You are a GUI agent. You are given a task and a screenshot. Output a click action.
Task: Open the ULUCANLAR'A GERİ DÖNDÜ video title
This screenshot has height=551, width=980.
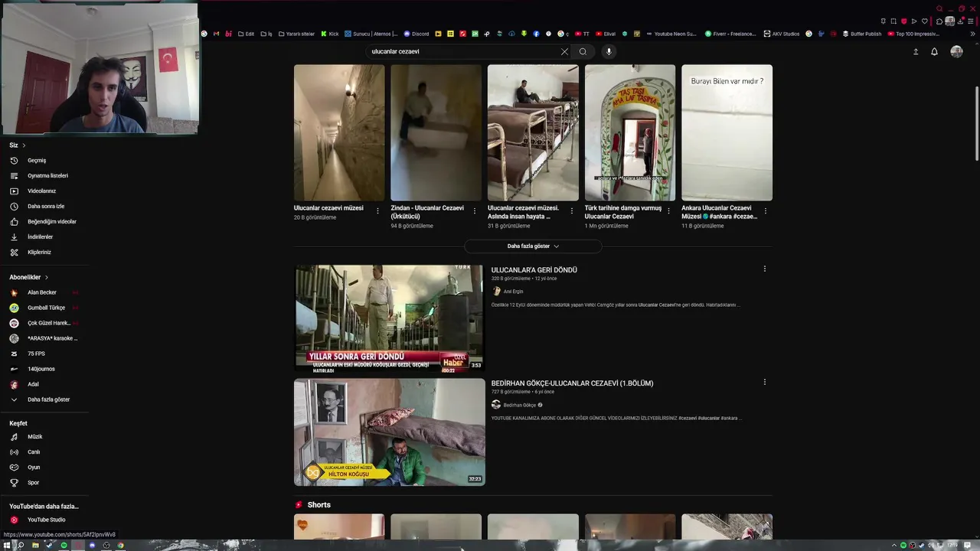(x=534, y=270)
